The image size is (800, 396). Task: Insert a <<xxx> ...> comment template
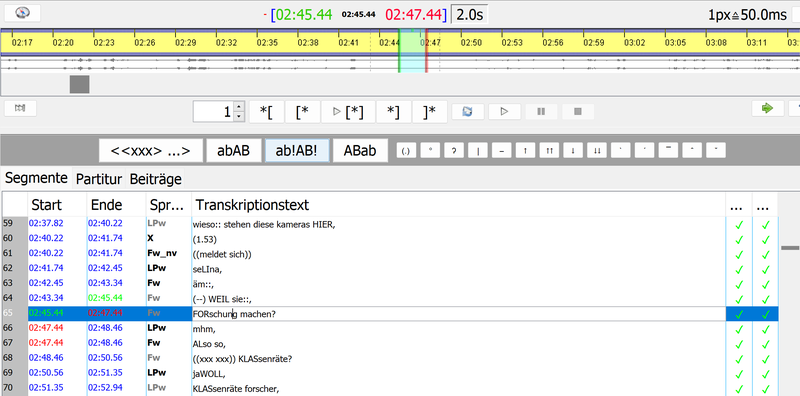151,151
